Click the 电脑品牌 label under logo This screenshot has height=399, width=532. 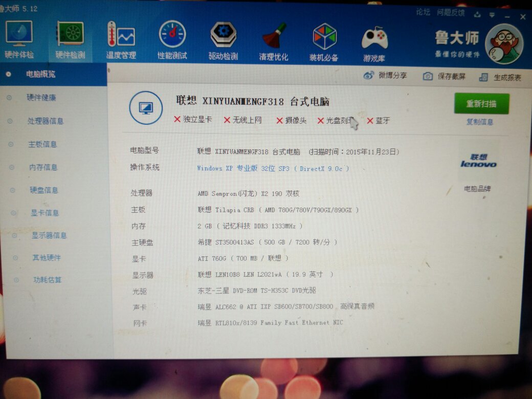pyautogui.click(x=477, y=189)
